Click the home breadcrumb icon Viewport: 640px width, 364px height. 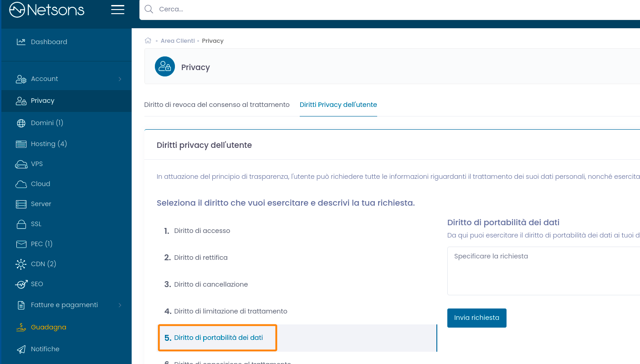(148, 40)
